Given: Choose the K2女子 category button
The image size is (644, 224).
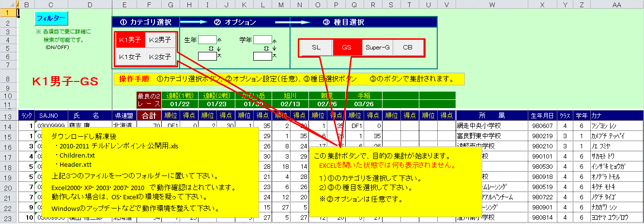Looking at the screenshot, I should 160,57.
